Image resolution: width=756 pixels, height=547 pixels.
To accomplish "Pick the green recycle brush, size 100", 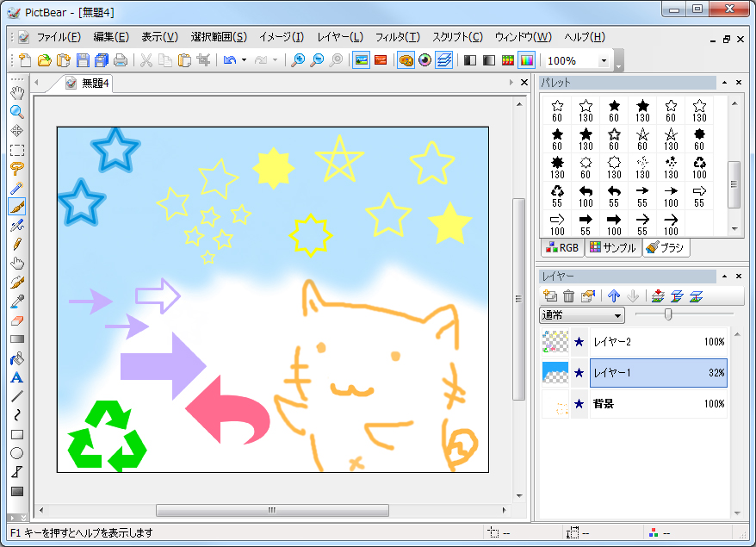I will (x=699, y=167).
